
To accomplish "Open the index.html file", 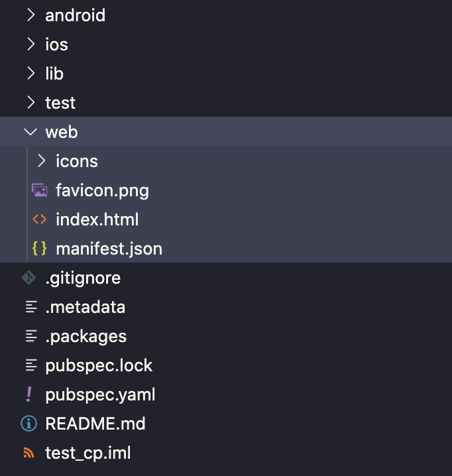I will pyautogui.click(x=97, y=220).
